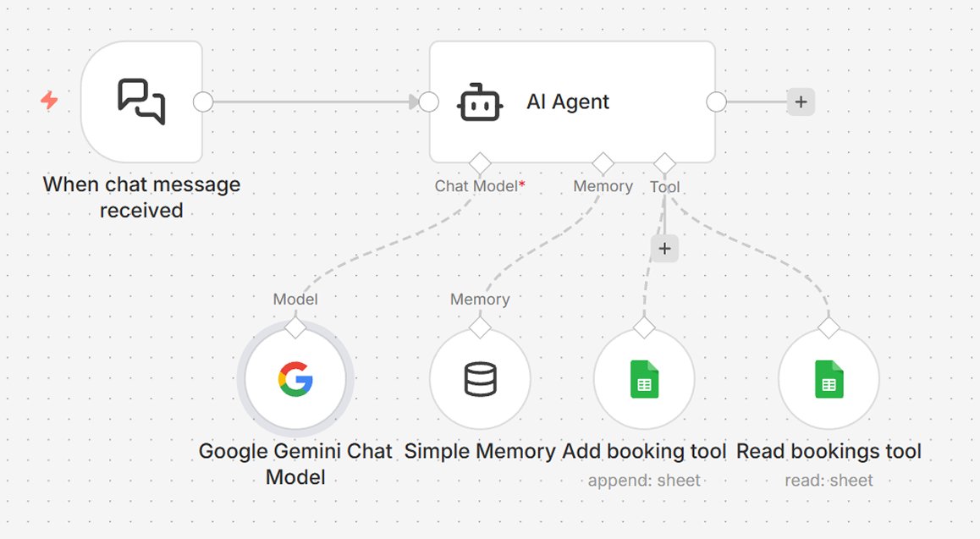Select the AI Agent robot icon
Image resolution: width=980 pixels, height=539 pixels.
click(x=480, y=102)
